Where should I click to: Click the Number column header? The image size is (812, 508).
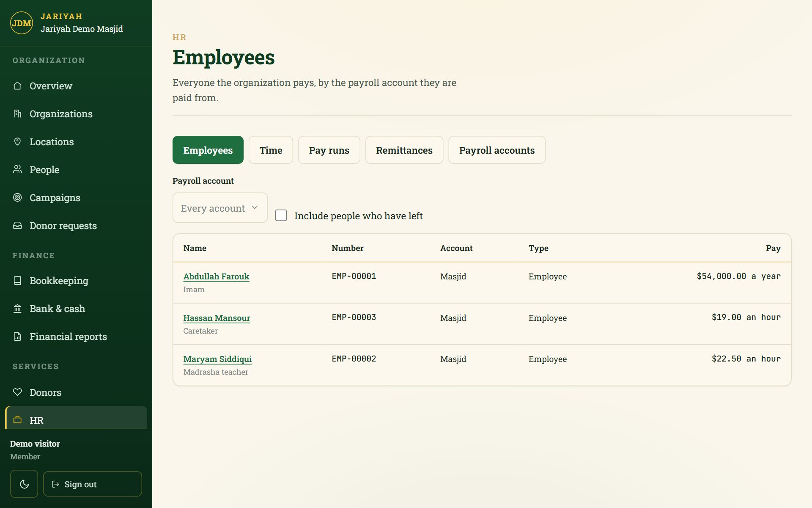point(348,248)
